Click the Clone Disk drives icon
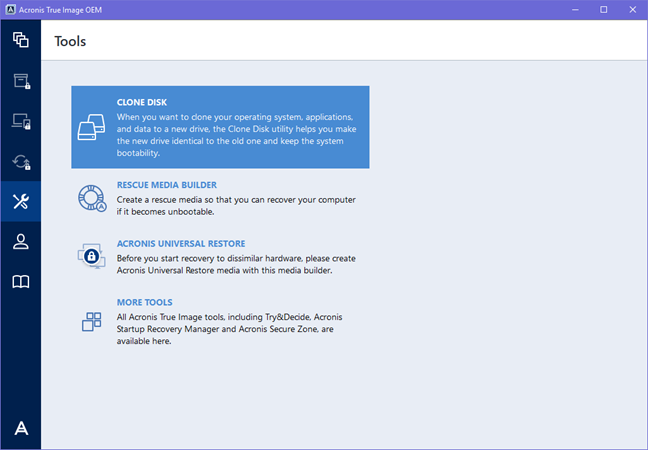The image size is (648, 450). pos(92,127)
